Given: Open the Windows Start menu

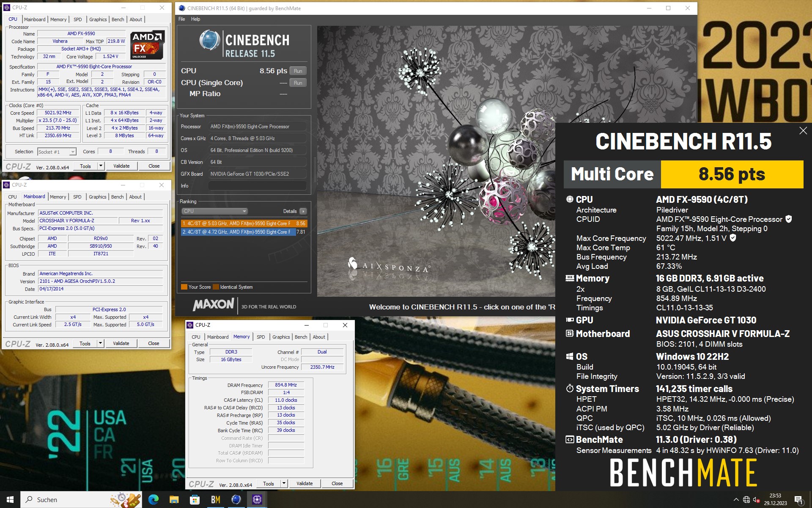Looking at the screenshot, I should 10,500.
